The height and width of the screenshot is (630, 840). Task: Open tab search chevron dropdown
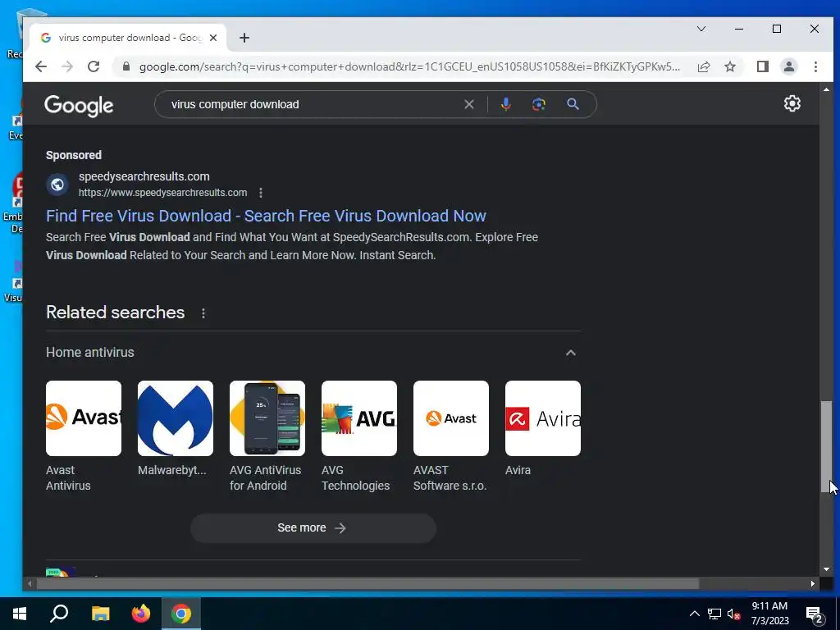[701, 29]
